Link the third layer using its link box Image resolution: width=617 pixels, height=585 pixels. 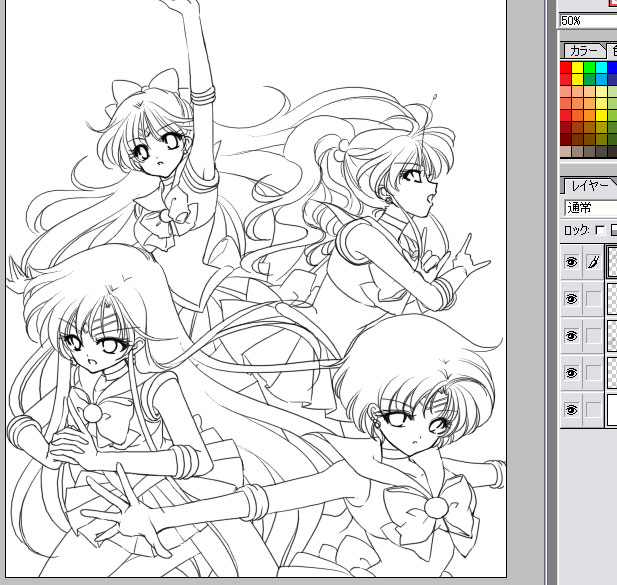pyautogui.click(x=593, y=336)
